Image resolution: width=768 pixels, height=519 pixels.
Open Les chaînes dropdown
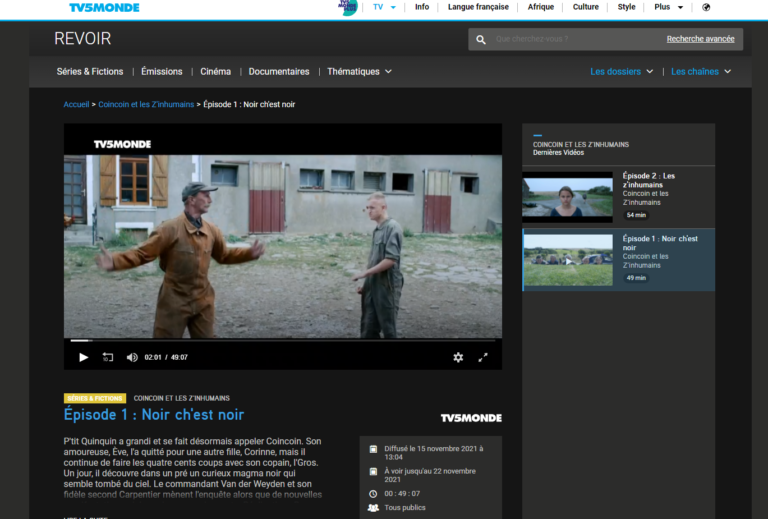[x=701, y=71]
